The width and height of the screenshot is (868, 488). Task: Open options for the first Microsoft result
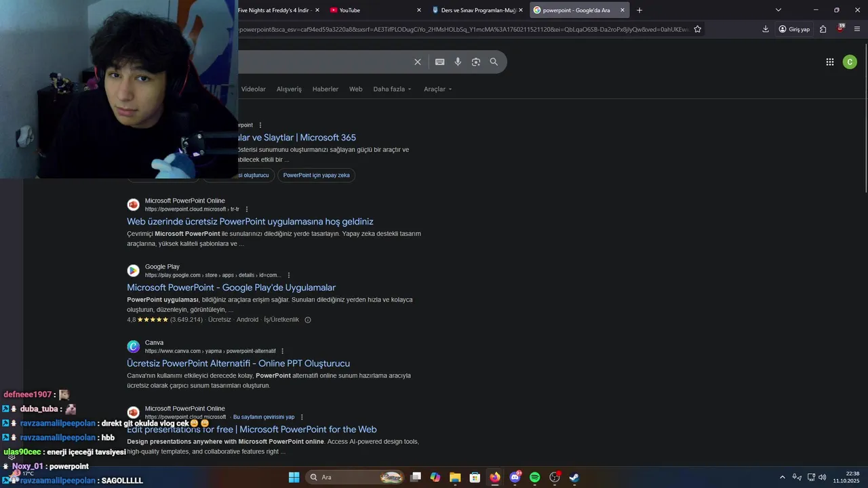pyautogui.click(x=260, y=125)
